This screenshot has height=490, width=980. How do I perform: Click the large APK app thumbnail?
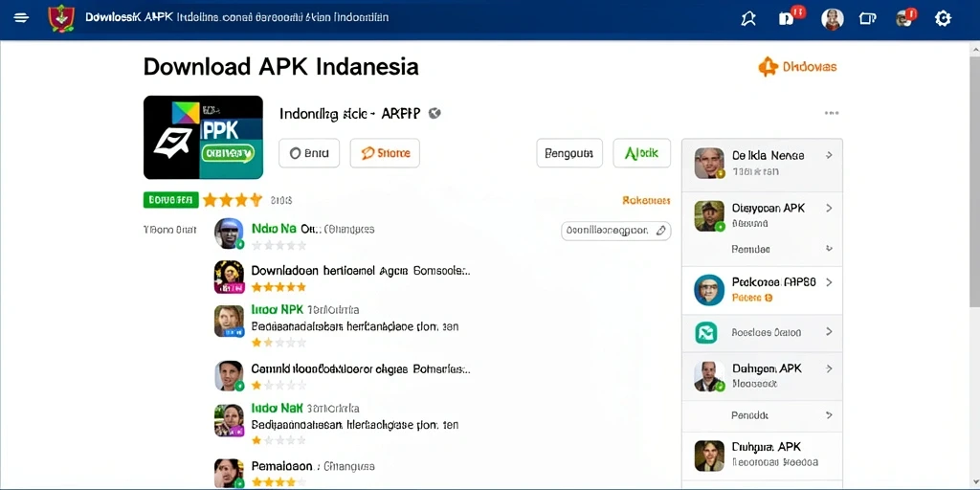coord(203,138)
